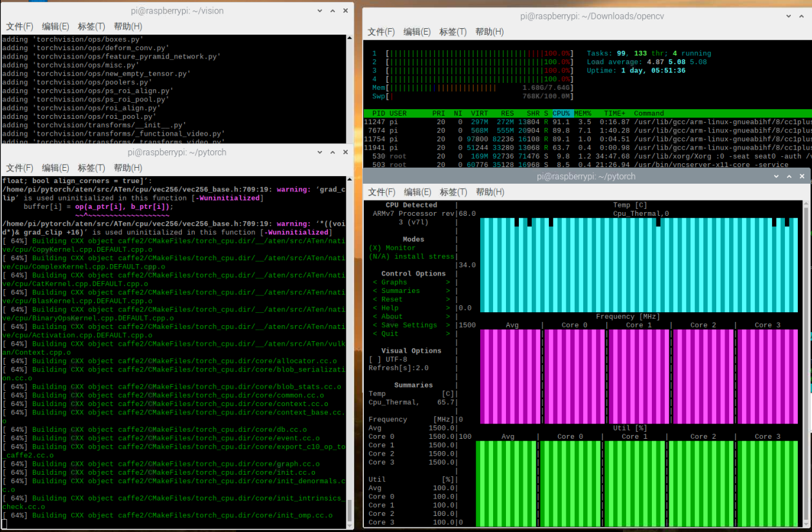This screenshot has height=532, width=812.
Task: Sort htop by the MEM% column header
Action: click(582, 113)
